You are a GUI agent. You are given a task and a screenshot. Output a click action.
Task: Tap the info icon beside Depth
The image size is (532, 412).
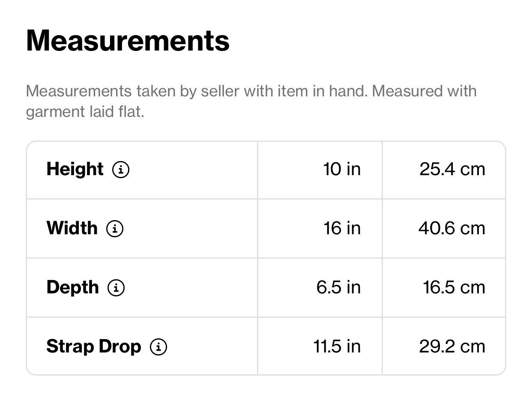click(x=116, y=287)
